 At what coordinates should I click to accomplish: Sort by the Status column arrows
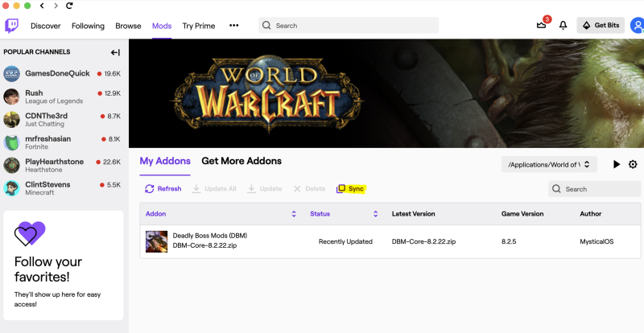[375, 214]
